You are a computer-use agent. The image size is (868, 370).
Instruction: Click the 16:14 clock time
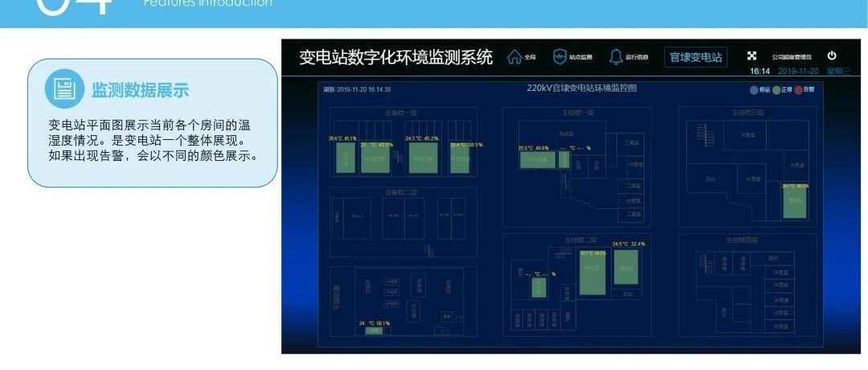tap(760, 72)
